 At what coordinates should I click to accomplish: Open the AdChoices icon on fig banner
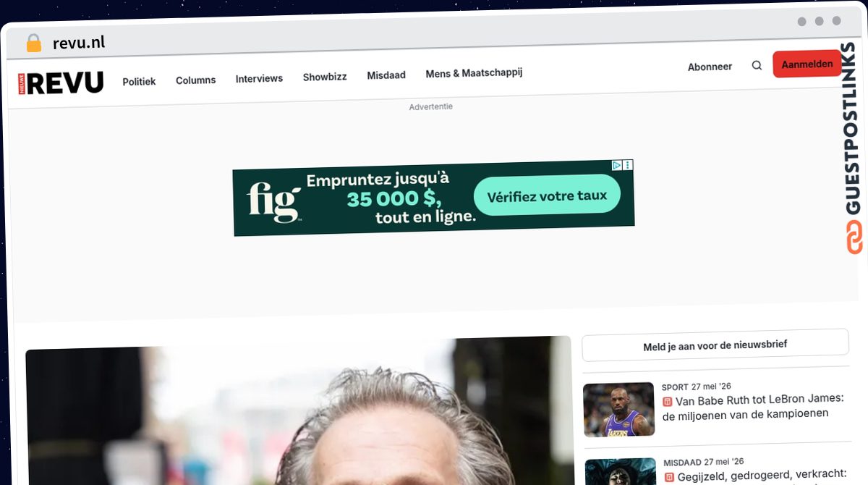click(617, 165)
